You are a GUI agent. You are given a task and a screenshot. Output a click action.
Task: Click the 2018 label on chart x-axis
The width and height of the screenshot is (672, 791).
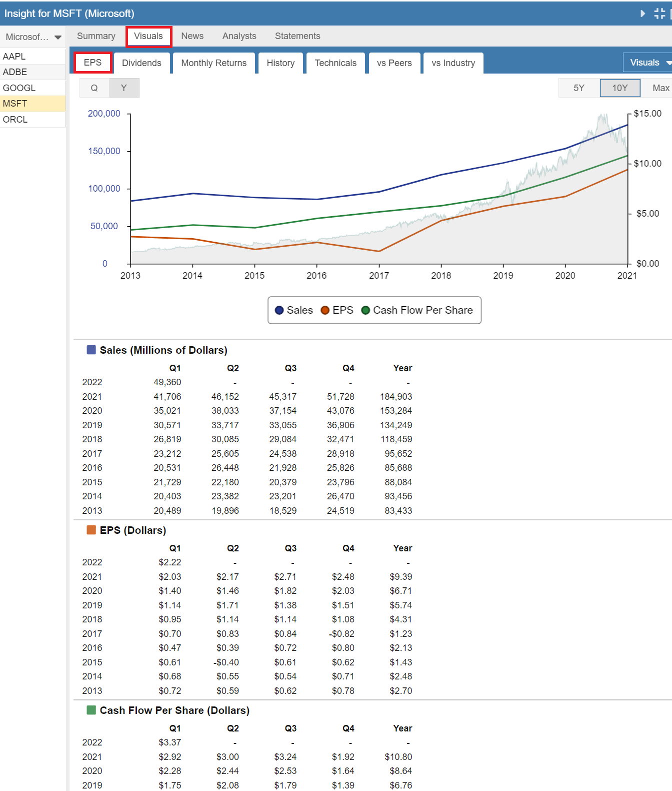coord(441,276)
